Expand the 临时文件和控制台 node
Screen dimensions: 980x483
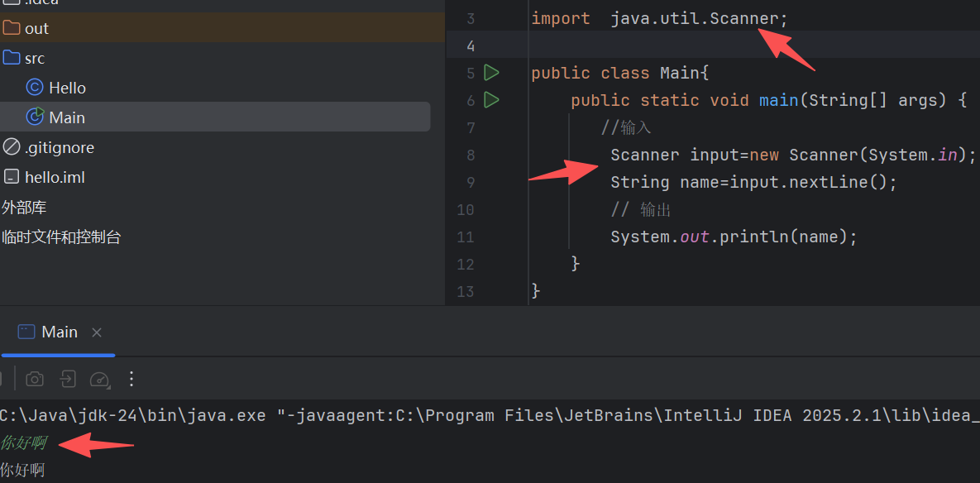click(x=61, y=237)
